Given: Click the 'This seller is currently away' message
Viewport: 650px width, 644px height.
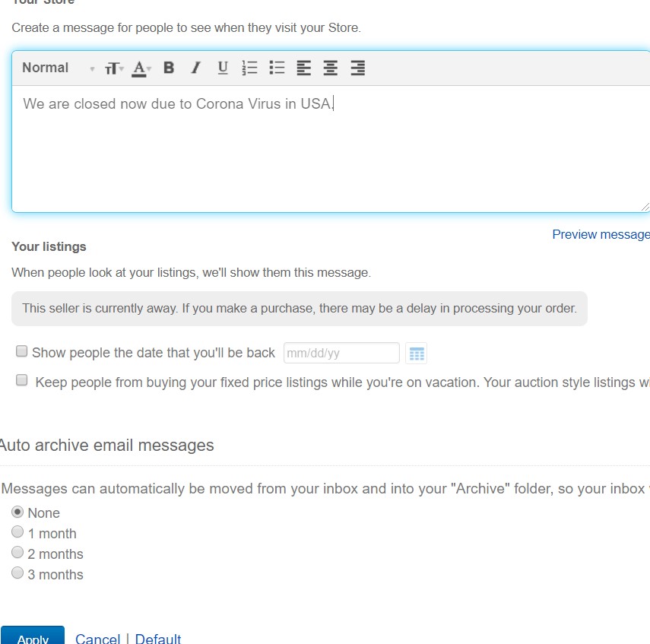Looking at the screenshot, I should 300,309.
